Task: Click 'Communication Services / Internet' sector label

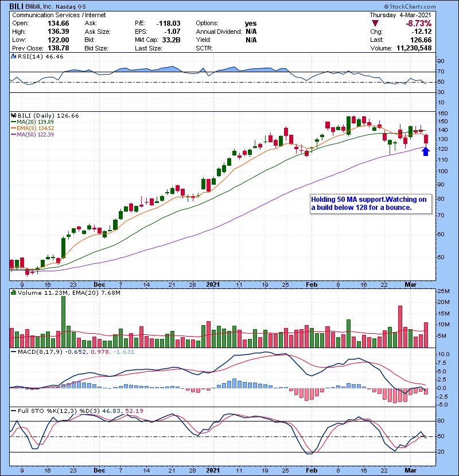Action: tap(59, 15)
